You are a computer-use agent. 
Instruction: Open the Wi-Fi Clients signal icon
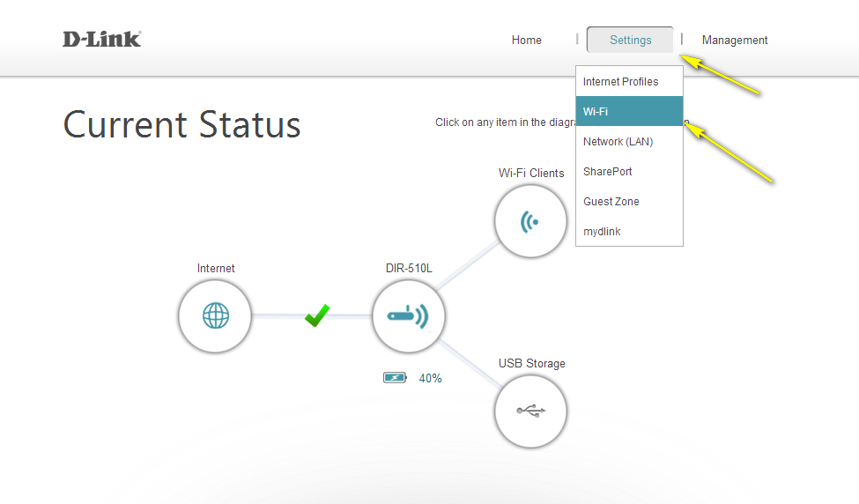coord(531,221)
